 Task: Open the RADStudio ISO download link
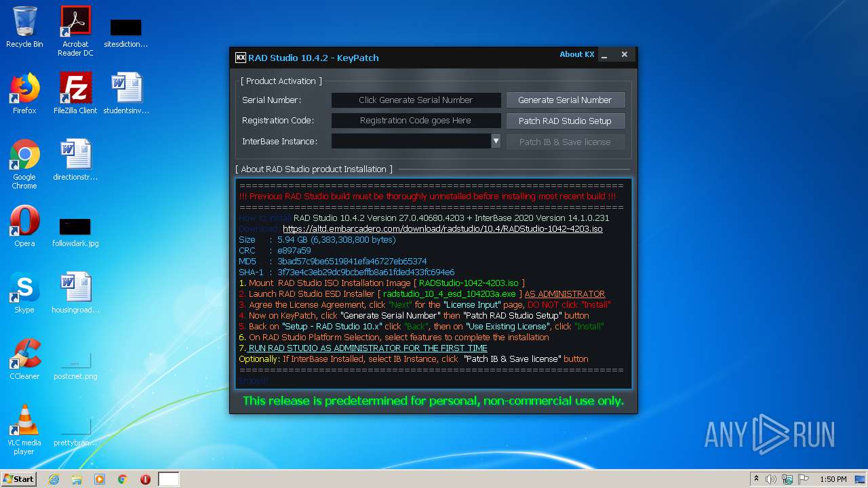tap(442, 229)
